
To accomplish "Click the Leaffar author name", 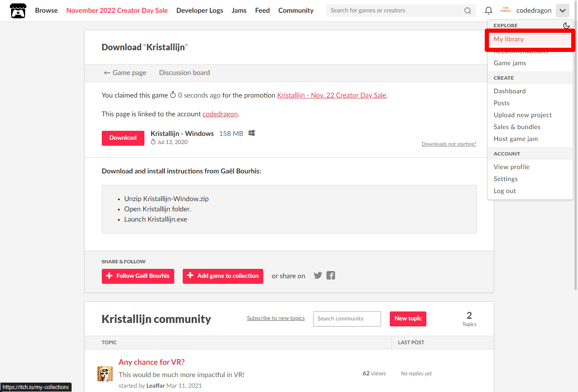I will (x=155, y=386).
